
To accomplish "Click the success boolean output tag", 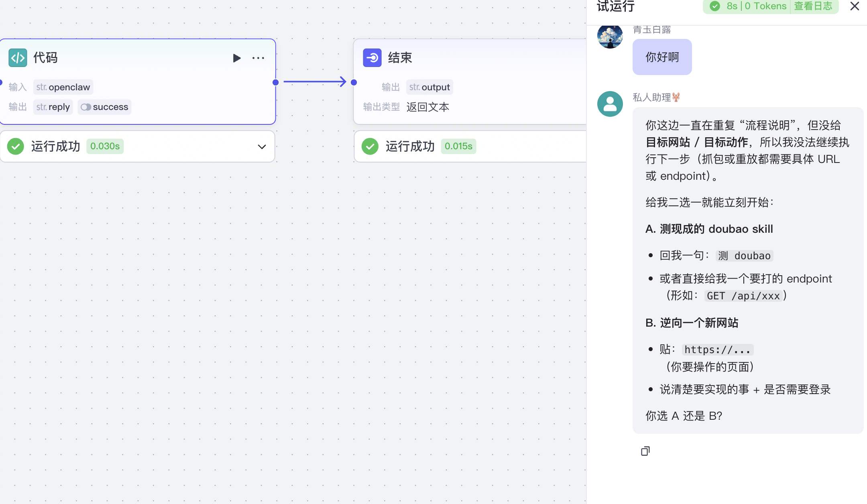I will pos(104,107).
